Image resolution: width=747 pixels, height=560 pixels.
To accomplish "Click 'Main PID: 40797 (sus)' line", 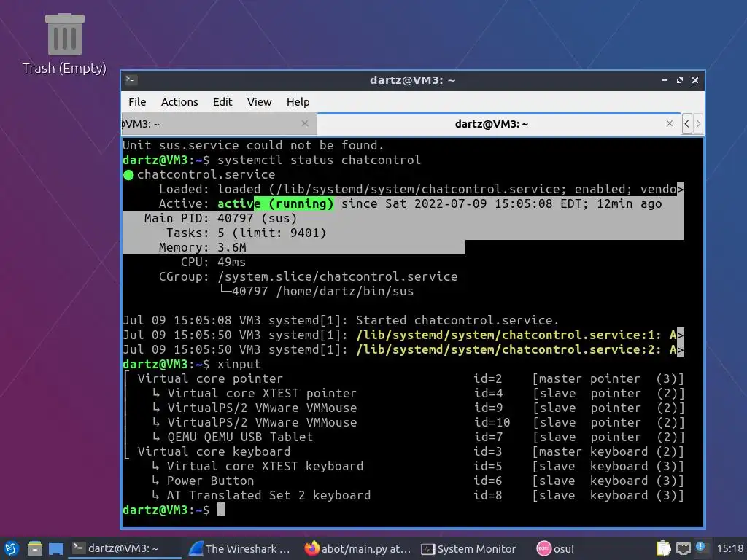I will pos(220,218).
